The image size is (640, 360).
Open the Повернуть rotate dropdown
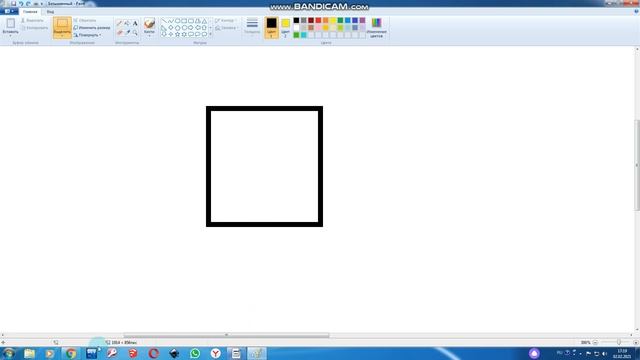click(87, 35)
